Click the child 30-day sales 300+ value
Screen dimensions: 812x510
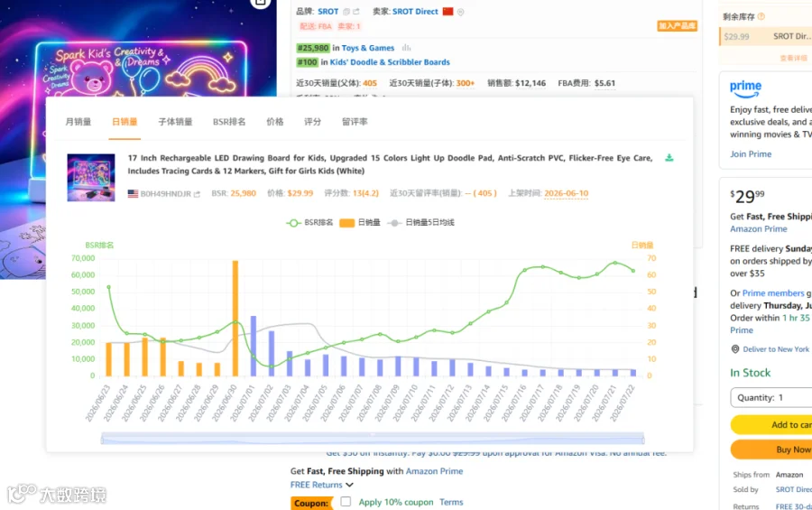[x=465, y=83]
